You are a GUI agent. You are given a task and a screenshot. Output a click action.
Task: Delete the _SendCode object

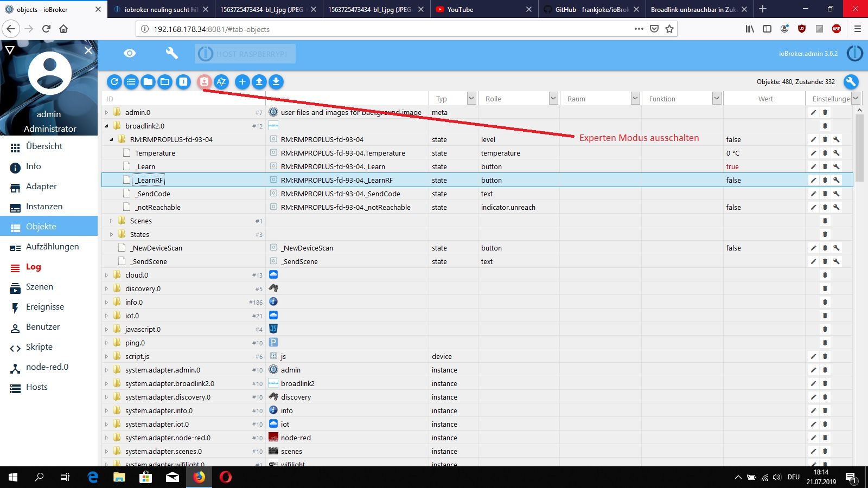point(825,194)
